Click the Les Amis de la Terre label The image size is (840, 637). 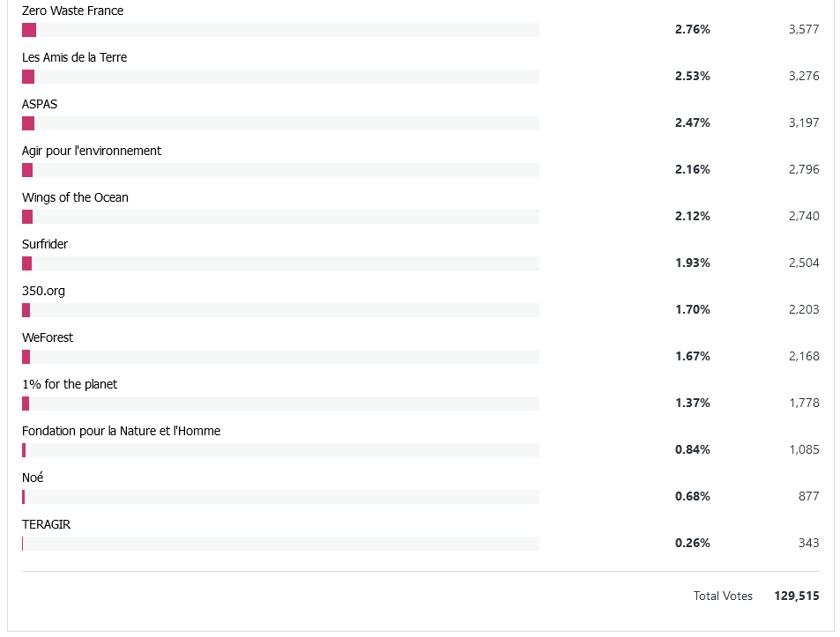[74, 58]
